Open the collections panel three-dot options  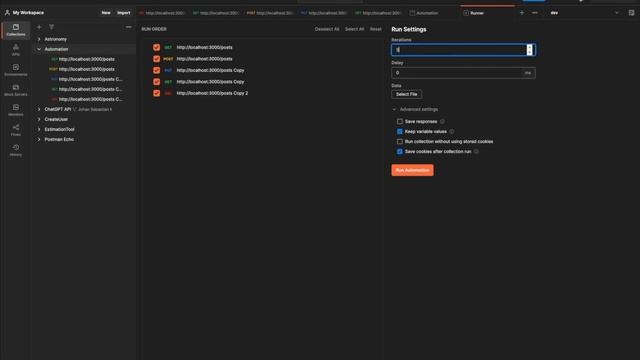click(x=129, y=27)
